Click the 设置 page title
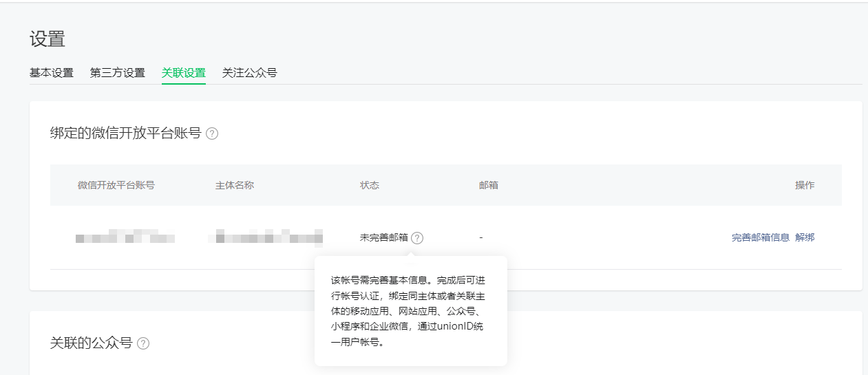Image resolution: width=868 pixels, height=375 pixels. tap(47, 39)
